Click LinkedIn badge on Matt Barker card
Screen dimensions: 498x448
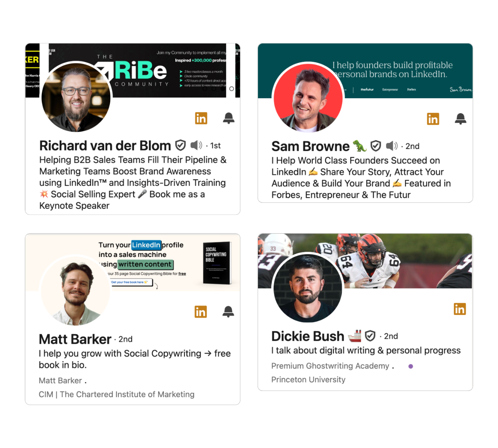(201, 312)
